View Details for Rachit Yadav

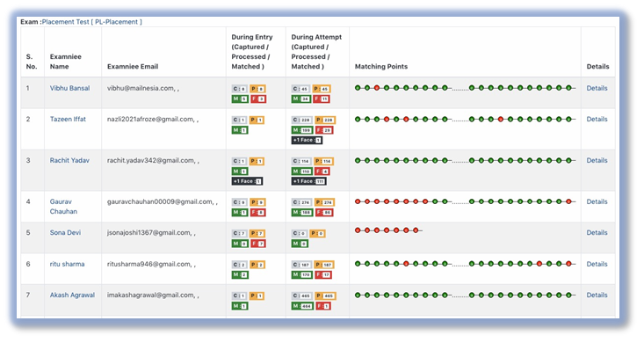[597, 160]
